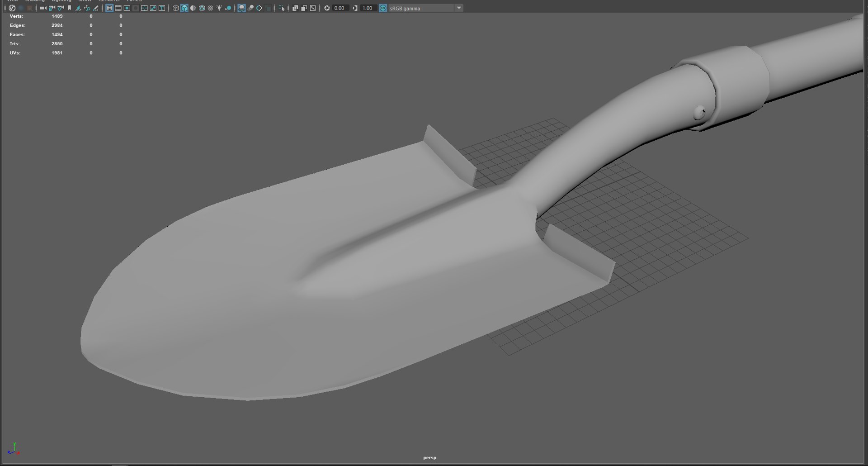The height and width of the screenshot is (466, 868).
Task: Toggle Multisample Anti-aliasing icon
Action: [x=259, y=8]
